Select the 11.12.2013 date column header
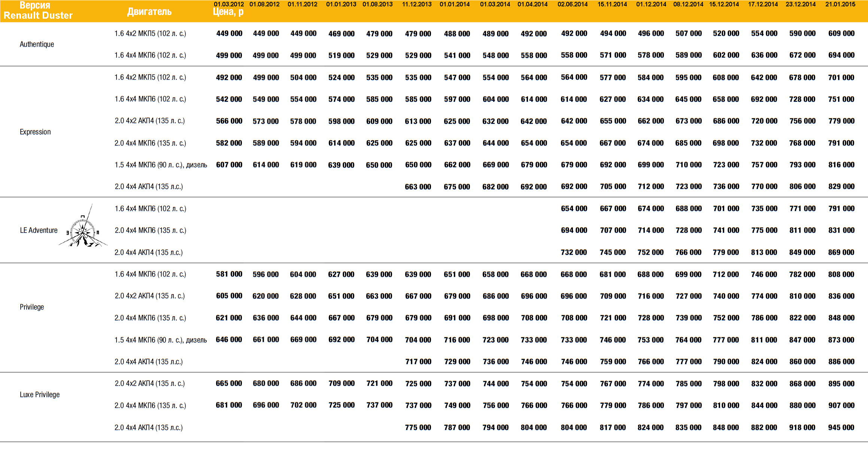868x454 pixels. click(417, 4)
